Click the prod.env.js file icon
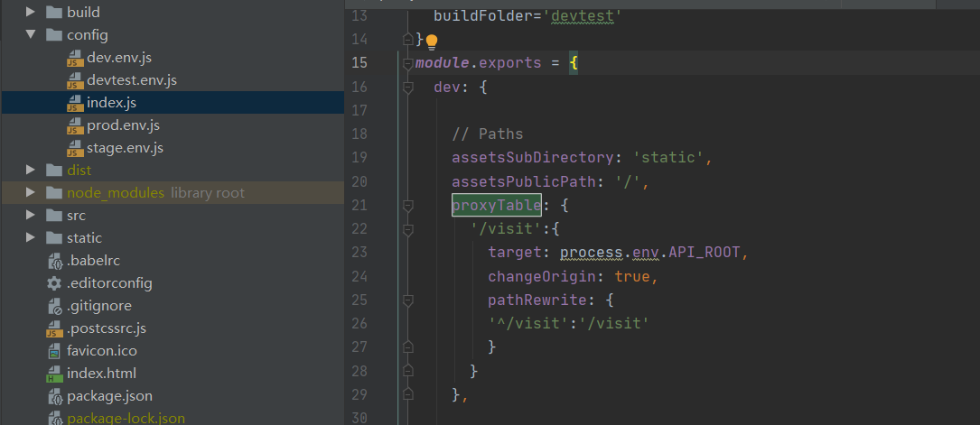Viewport: 980px width, 425px height. tap(75, 125)
